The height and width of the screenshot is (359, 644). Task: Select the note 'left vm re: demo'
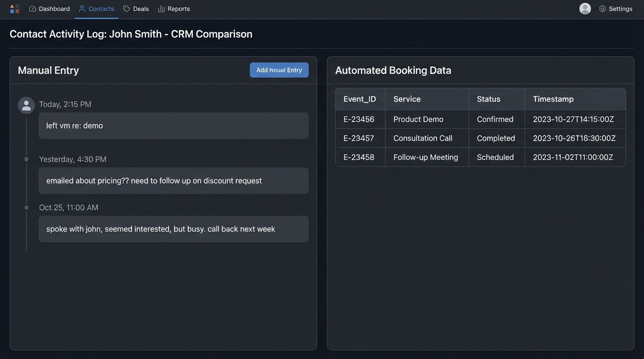(173, 125)
